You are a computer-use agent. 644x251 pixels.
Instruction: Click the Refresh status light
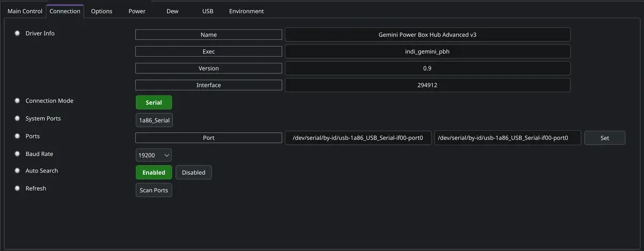point(17,189)
